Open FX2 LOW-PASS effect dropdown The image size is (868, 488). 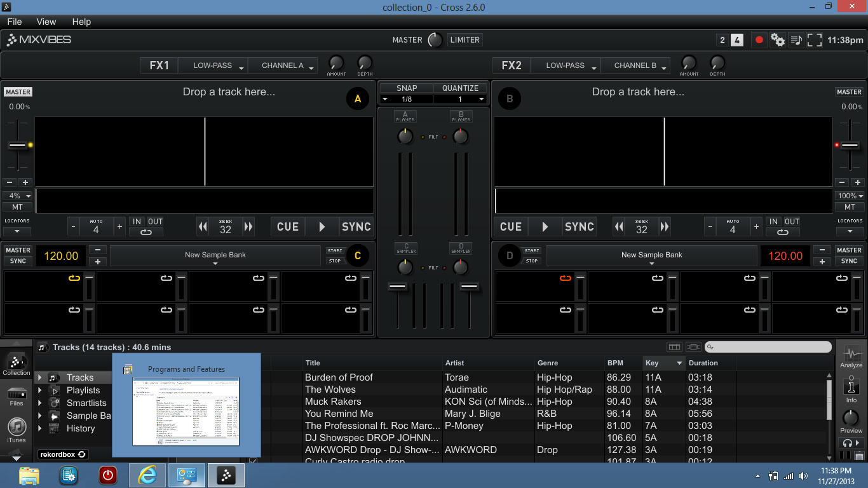point(566,65)
